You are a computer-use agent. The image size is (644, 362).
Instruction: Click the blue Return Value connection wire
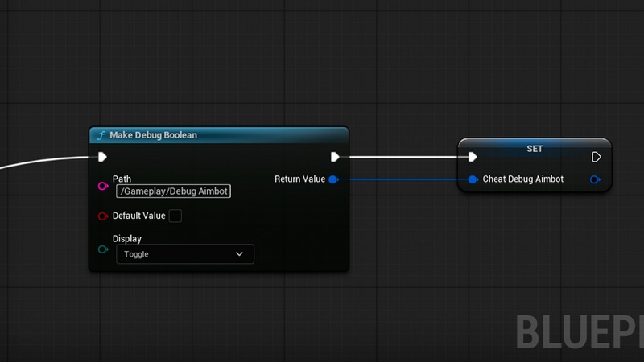coord(402,179)
